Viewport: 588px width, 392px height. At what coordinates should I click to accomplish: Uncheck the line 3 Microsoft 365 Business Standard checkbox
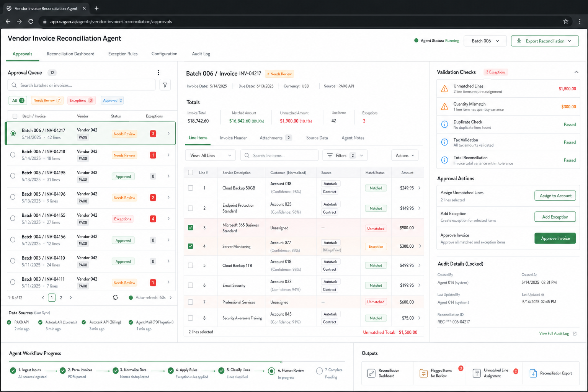pyautogui.click(x=190, y=227)
